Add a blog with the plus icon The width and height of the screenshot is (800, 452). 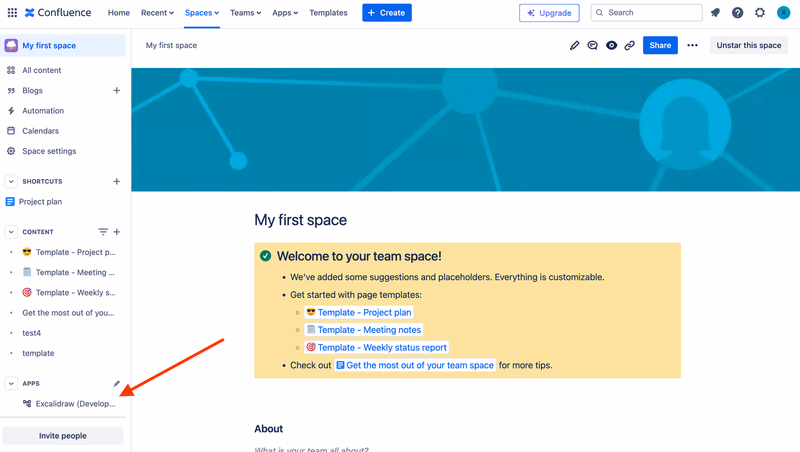point(117,90)
